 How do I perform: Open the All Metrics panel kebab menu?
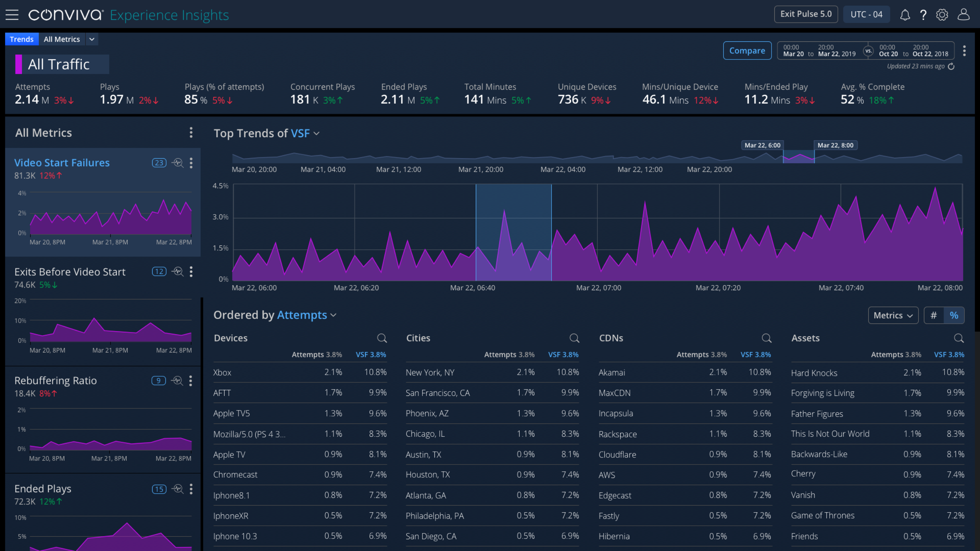(191, 132)
